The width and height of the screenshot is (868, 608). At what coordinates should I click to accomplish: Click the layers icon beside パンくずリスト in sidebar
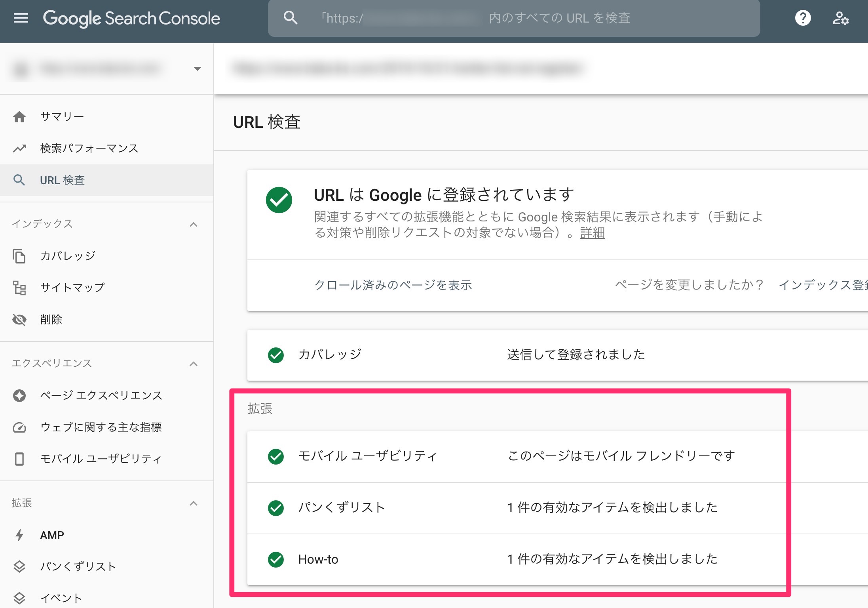pyautogui.click(x=19, y=567)
